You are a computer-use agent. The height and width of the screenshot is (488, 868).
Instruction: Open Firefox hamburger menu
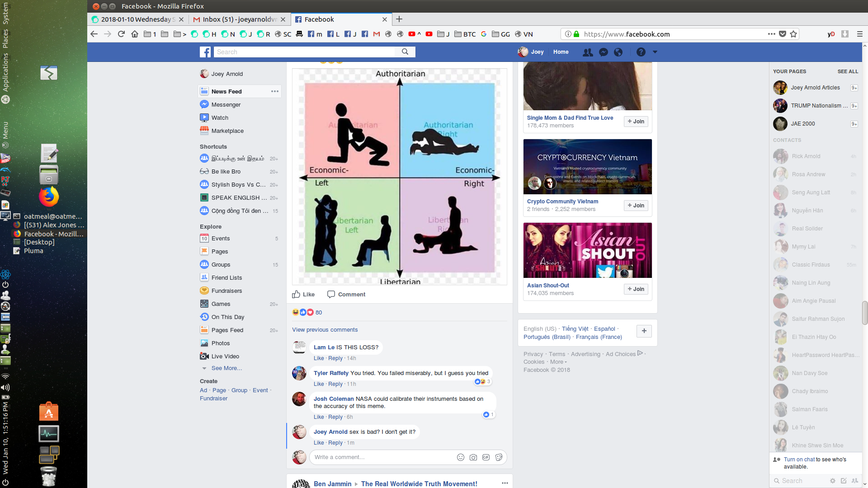point(859,34)
